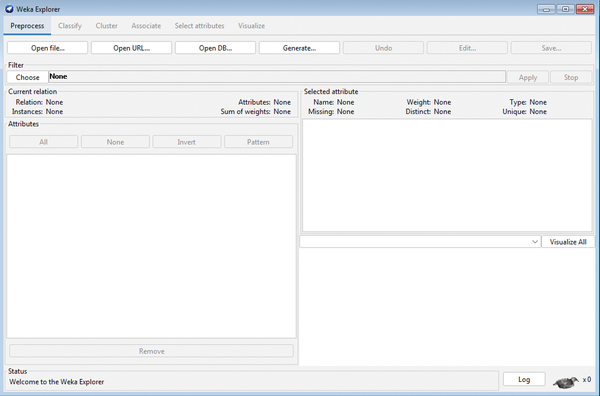Click the Open URL... button
Screen dimensions: 600x396
click(131, 48)
